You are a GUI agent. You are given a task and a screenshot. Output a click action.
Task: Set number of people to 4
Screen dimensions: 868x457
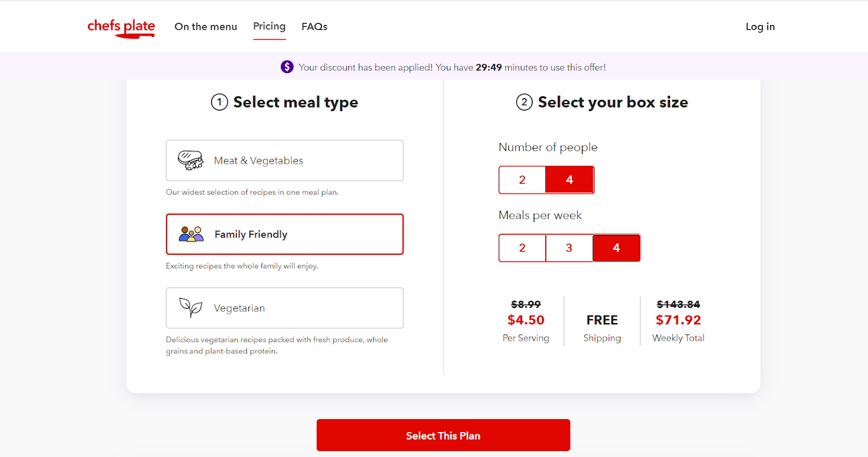[569, 180]
